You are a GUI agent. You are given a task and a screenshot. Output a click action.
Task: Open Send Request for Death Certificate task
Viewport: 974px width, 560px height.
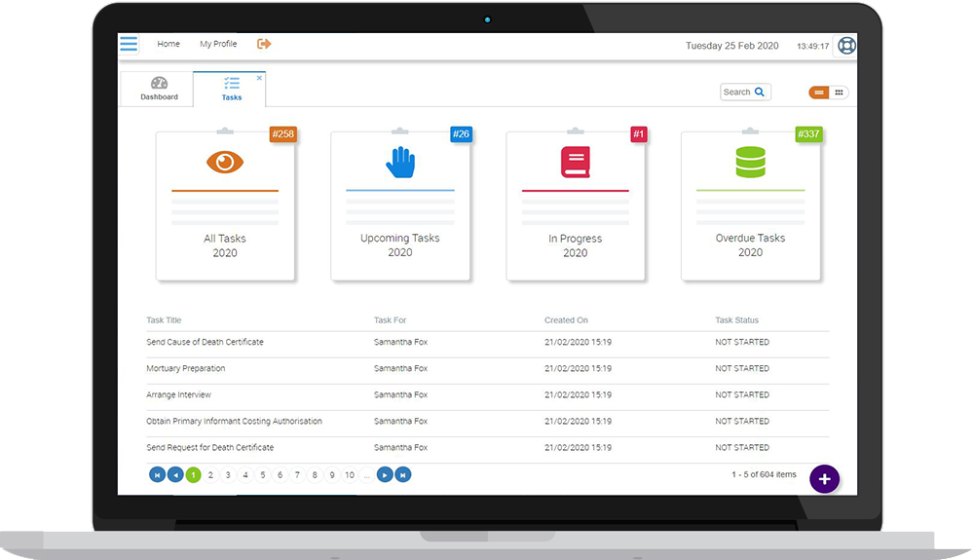click(x=210, y=448)
